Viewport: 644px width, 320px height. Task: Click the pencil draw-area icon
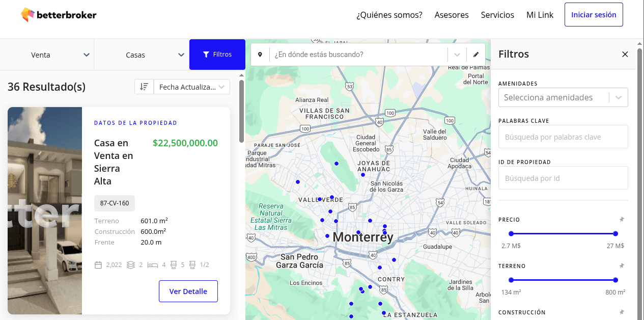476,55
